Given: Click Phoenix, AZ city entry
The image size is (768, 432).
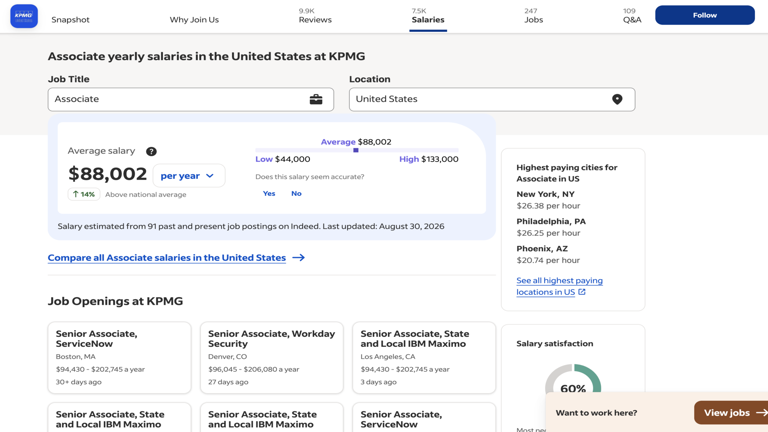Looking at the screenshot, I should (x=542, y=249).
